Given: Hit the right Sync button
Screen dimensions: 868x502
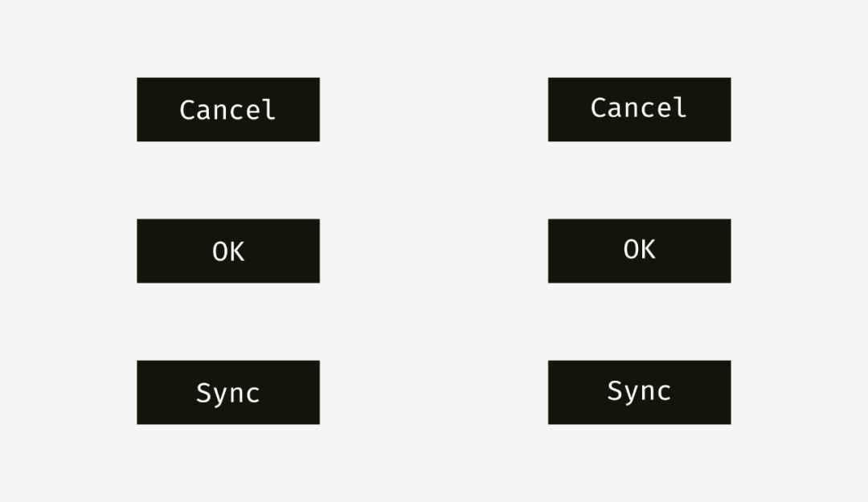Looking at the screenshot, I should [x=640, y=393].
